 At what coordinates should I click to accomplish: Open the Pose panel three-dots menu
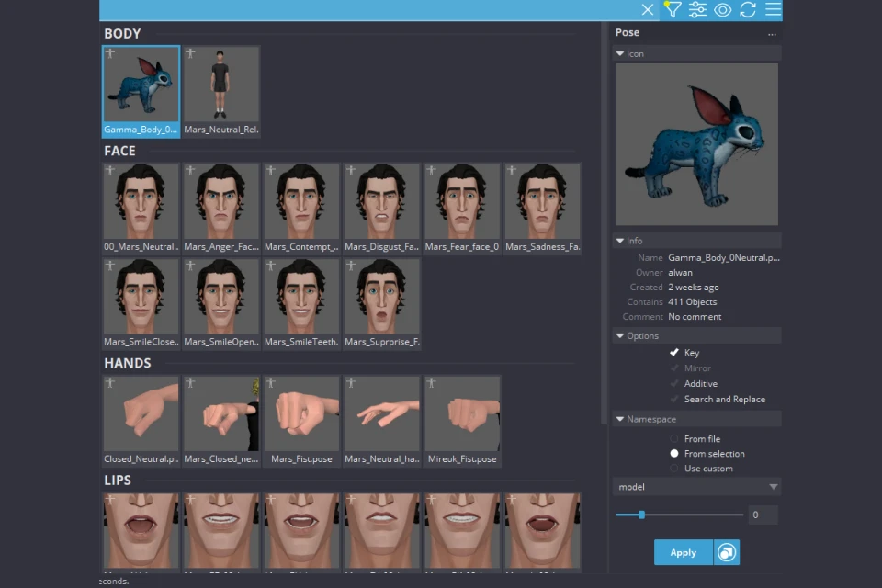(772, 33)
